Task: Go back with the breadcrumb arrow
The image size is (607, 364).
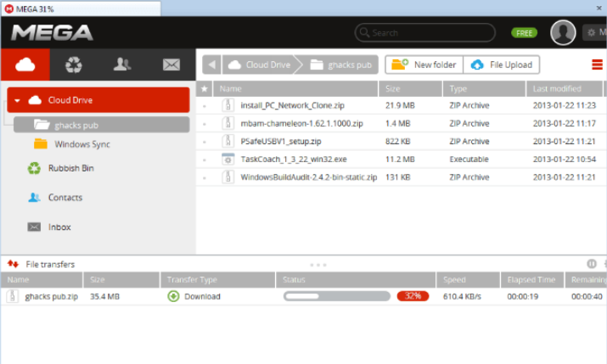Action: (211, 64)
